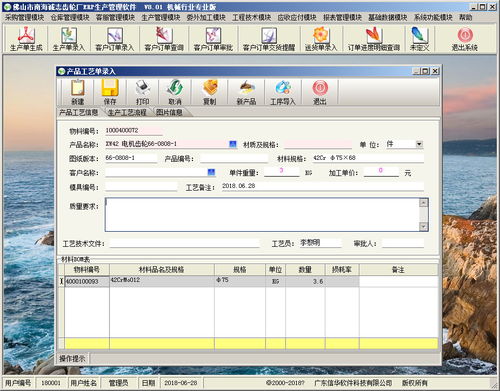Open the 仓库管理模块 menu
Screen dimensions: 500x391
tap(70, 17)
